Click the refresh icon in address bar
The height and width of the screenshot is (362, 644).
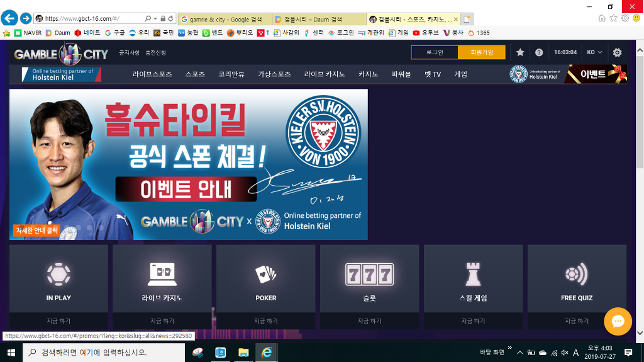pyautogui.click(x=171, y=18)
